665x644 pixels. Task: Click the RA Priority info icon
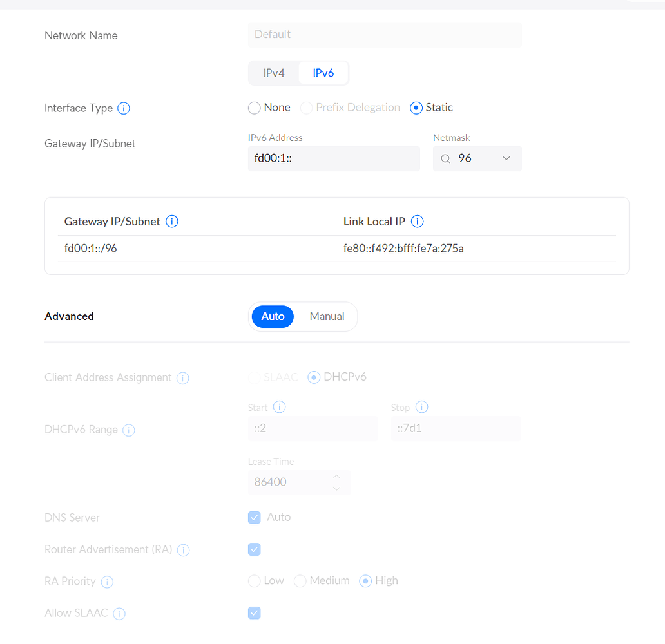[x=108, y=582]
